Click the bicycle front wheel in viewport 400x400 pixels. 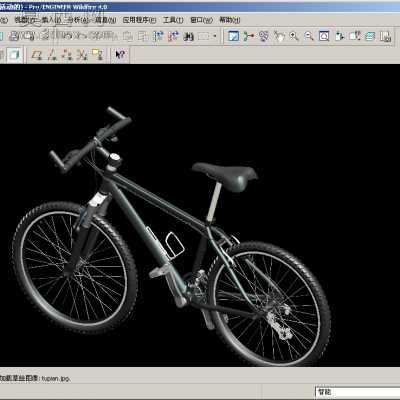coord(75,267)
